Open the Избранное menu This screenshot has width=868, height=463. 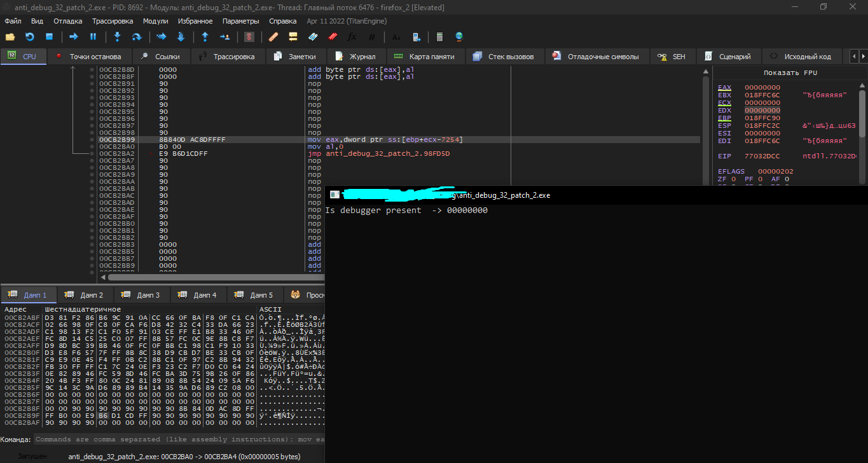click(195, 21)
